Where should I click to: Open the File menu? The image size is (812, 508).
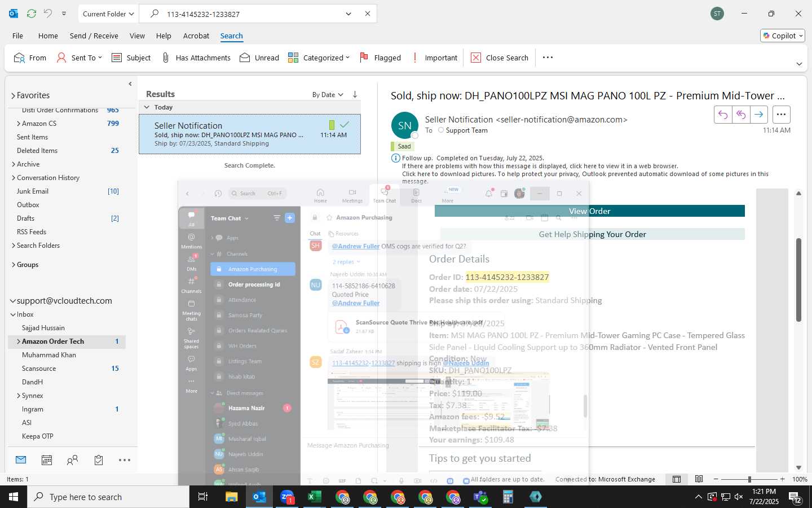tap(18, 36)
